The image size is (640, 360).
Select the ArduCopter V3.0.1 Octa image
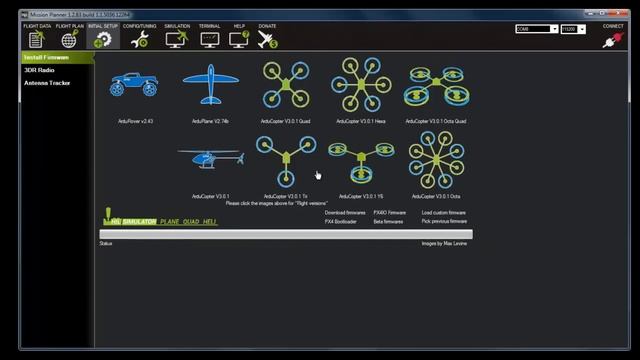pos(436,160)
